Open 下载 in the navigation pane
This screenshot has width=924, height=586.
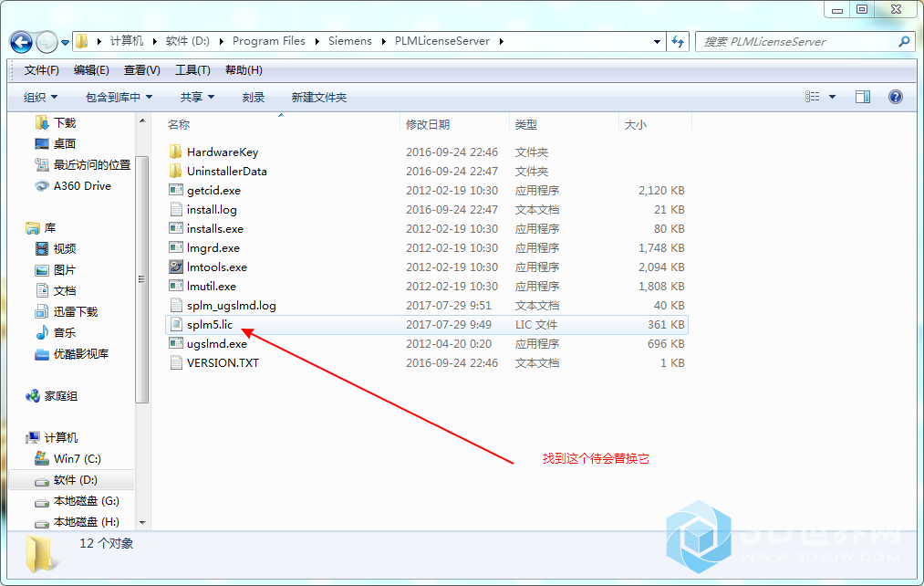(65, 122)
